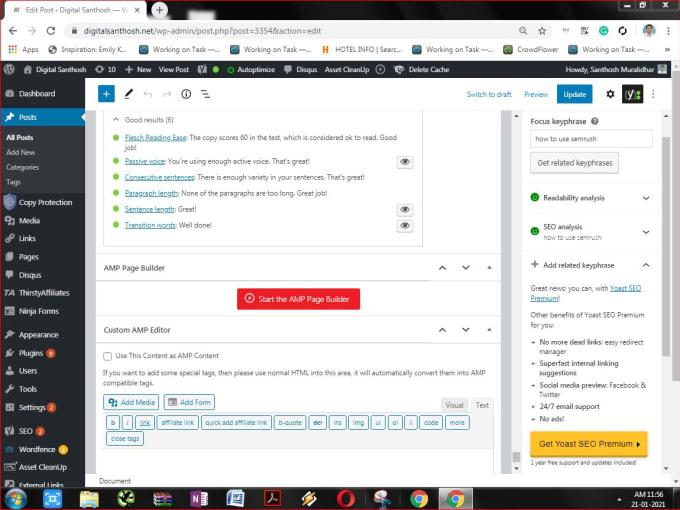Toggle the AMP Page Builder panel triangle
The image size is (680, 510).
coord(489,268)
